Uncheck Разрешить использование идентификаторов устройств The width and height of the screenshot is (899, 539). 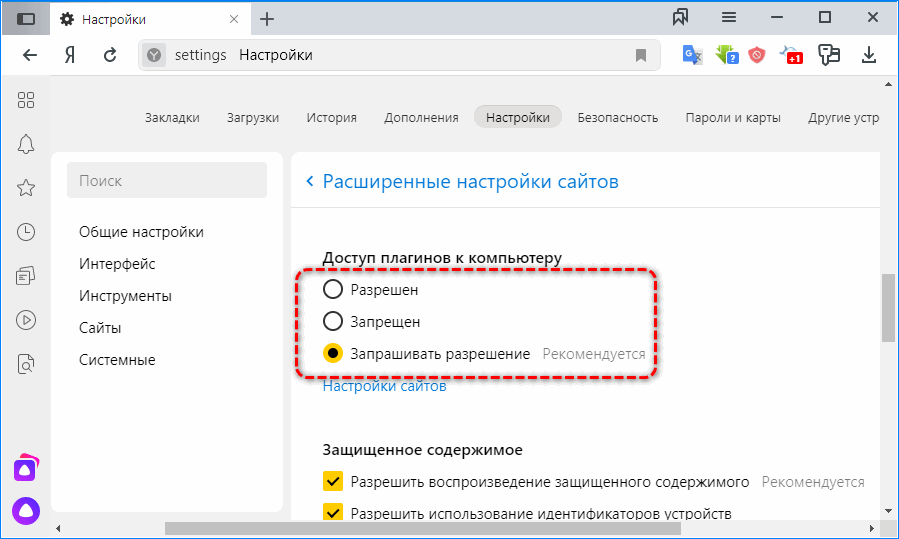point(333,512)
